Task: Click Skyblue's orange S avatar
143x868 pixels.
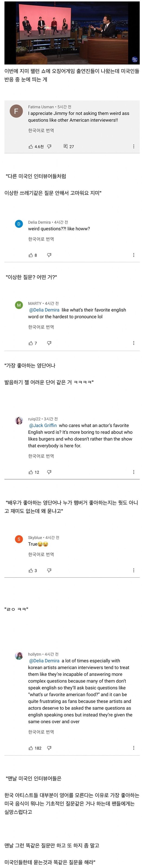Action: coord(19,539)
